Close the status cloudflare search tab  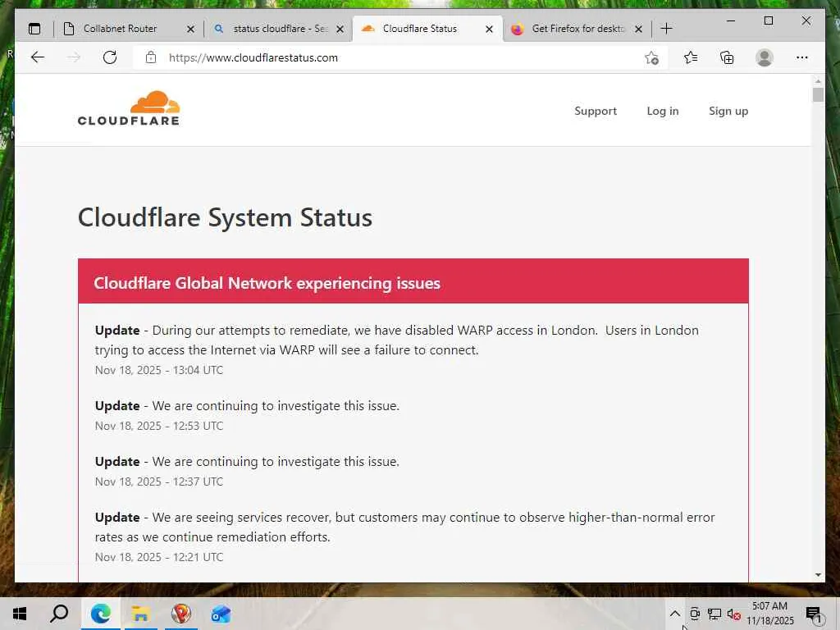point(340,29)
